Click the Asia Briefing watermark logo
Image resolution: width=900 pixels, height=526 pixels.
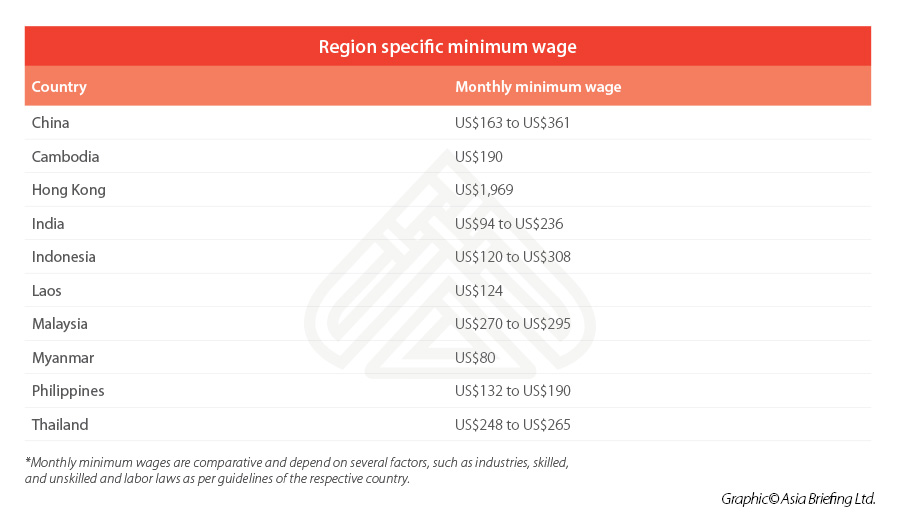(449, 270)
